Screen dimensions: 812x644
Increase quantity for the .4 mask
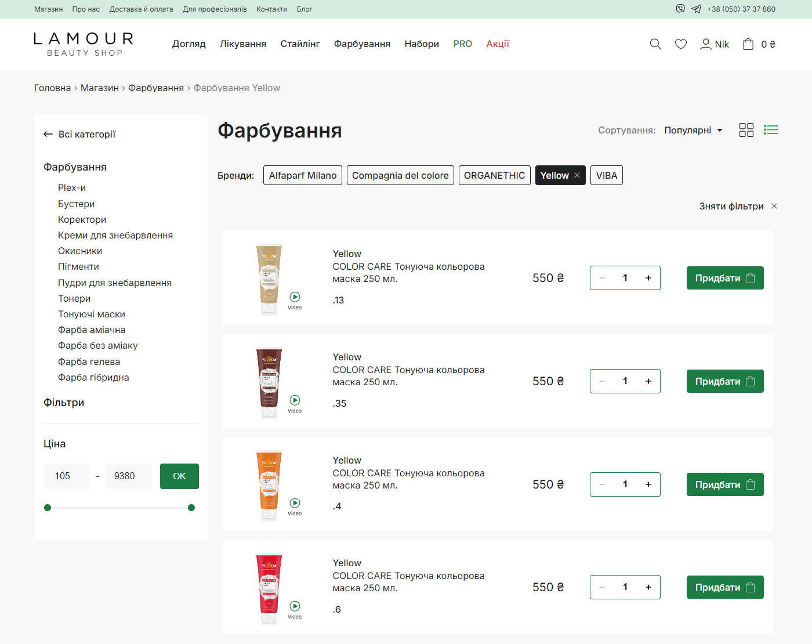[x=648, y=484]
